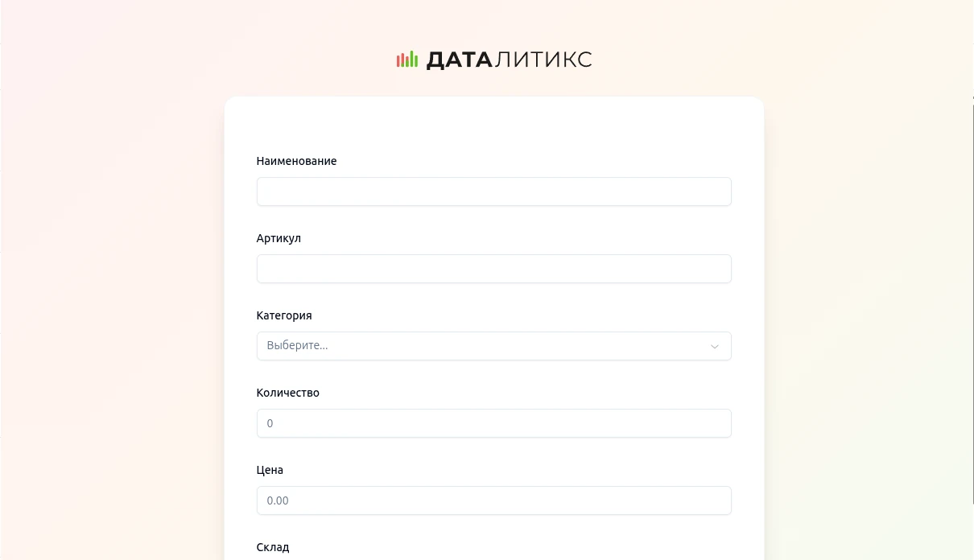974x560 pixels.
Task: Click the ДАТАЛИТИКС logo text
Action: [x=509, y=60]
